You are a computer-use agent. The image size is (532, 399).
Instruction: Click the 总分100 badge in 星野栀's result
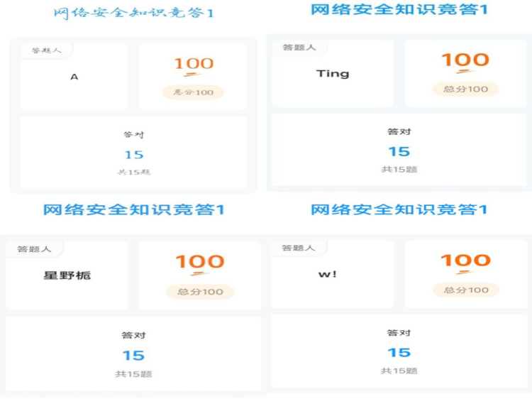(x=200, y=292)
